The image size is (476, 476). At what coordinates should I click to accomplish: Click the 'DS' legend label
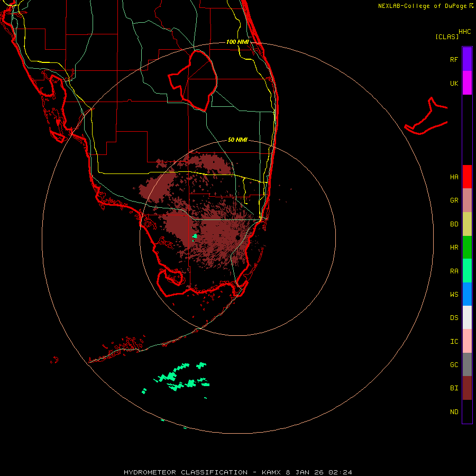[454, 318]
